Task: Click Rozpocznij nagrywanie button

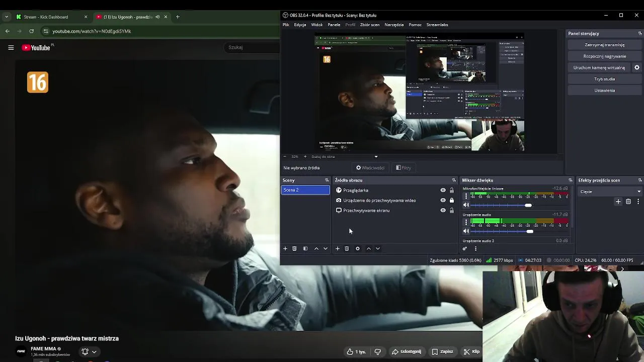Action: tap(604, 56)
